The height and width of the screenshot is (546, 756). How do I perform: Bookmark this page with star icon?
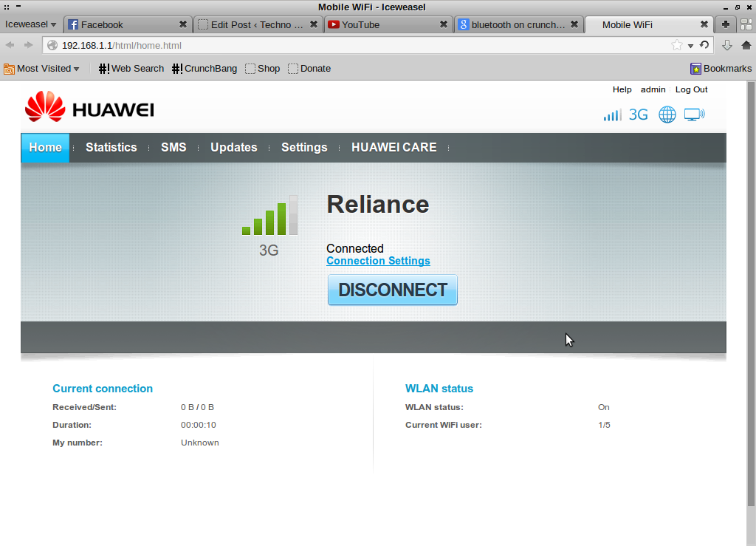pyautogui.click(x=676, y=45)
